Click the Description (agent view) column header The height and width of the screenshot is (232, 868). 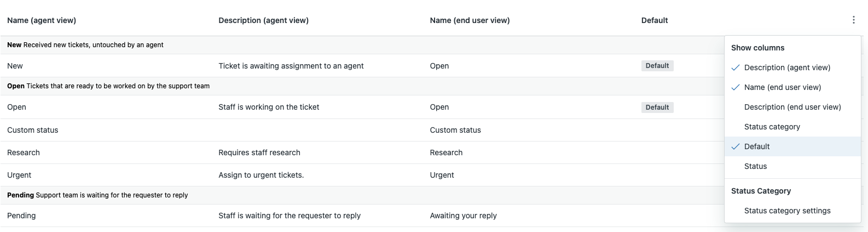263,20
